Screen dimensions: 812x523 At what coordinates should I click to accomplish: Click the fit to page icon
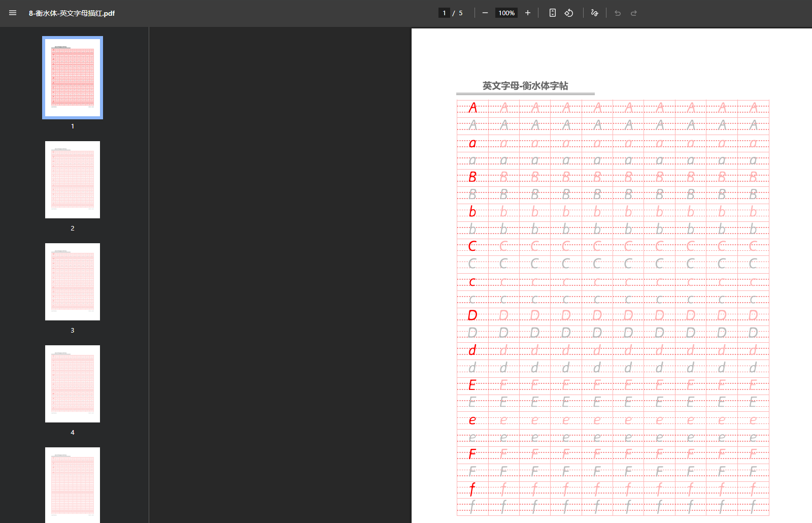[x=553, y=13]
